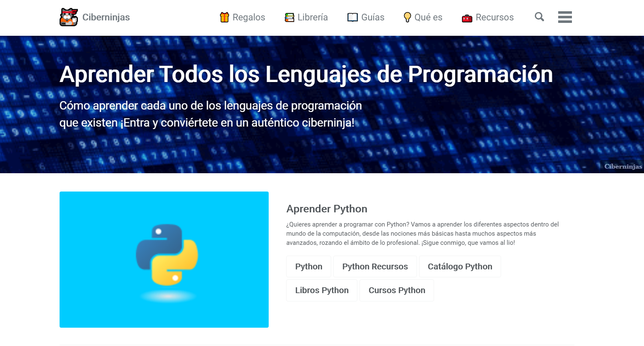This screenshot has height=346, width=644.
Task: Select the Catálogo Python button
Action: tap(460, 266)
